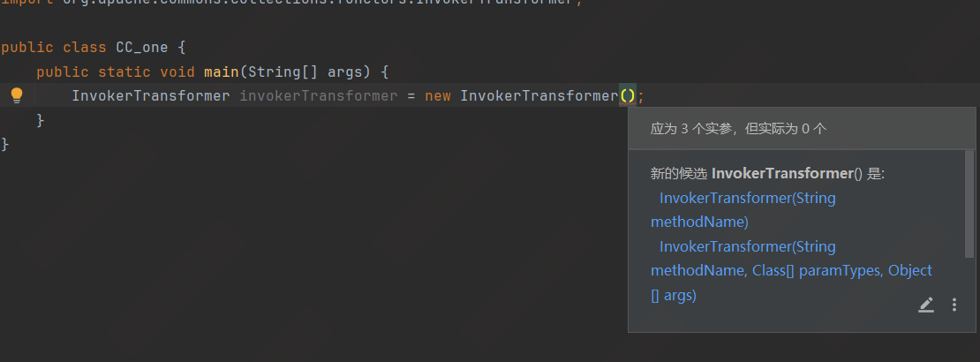Open the three-dot more options menu
This screenshot has height=362, width=980.
pos(954,305)
